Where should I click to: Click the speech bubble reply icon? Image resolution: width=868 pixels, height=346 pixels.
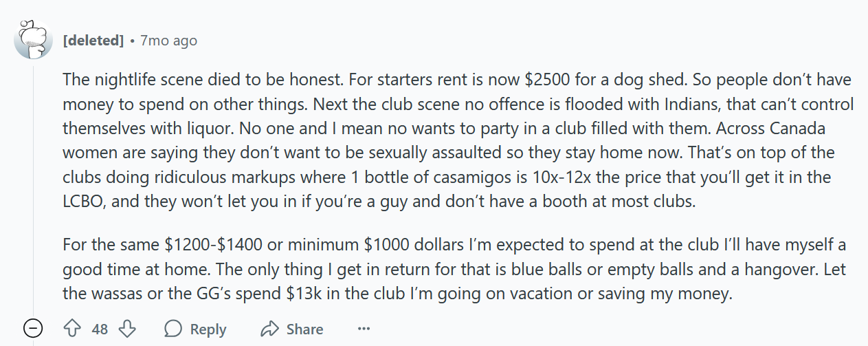pyautogui.click(x=174, y=329)
